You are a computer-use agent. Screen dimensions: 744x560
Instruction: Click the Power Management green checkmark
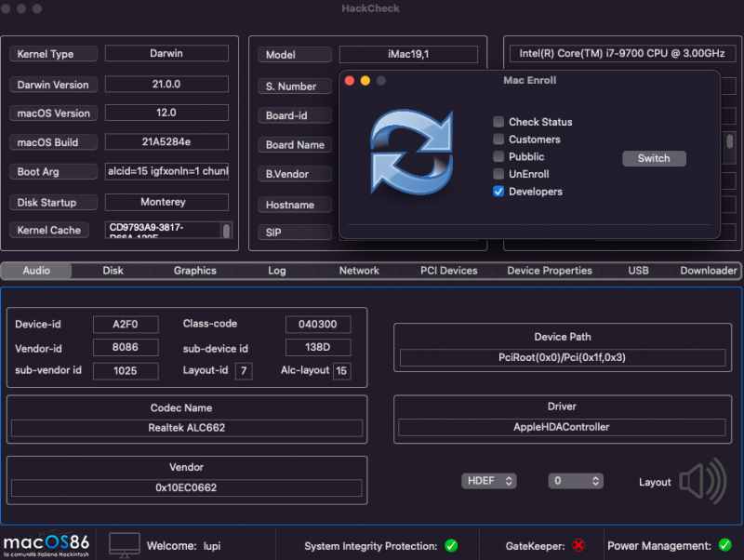coord(726,546)
